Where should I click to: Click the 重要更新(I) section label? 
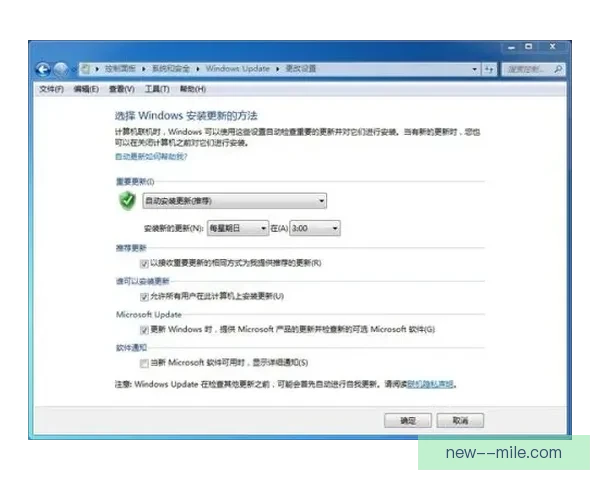(x=135, y=181)
